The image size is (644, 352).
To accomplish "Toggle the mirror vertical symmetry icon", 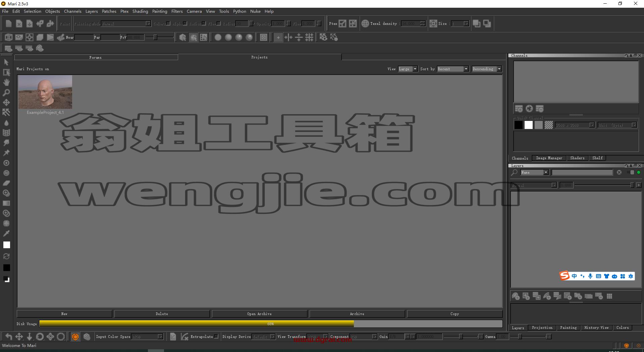I will (x=288, y=37).
